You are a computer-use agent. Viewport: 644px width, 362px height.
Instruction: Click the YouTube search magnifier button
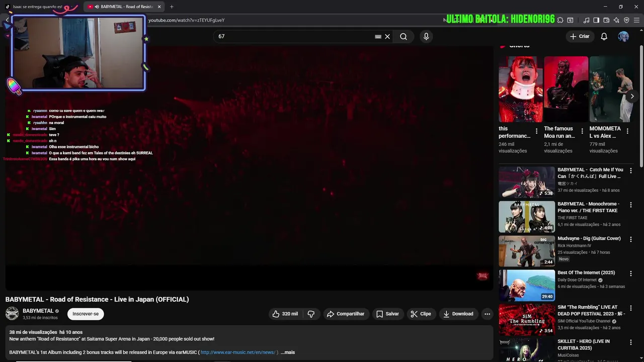(x=404, y=36)
